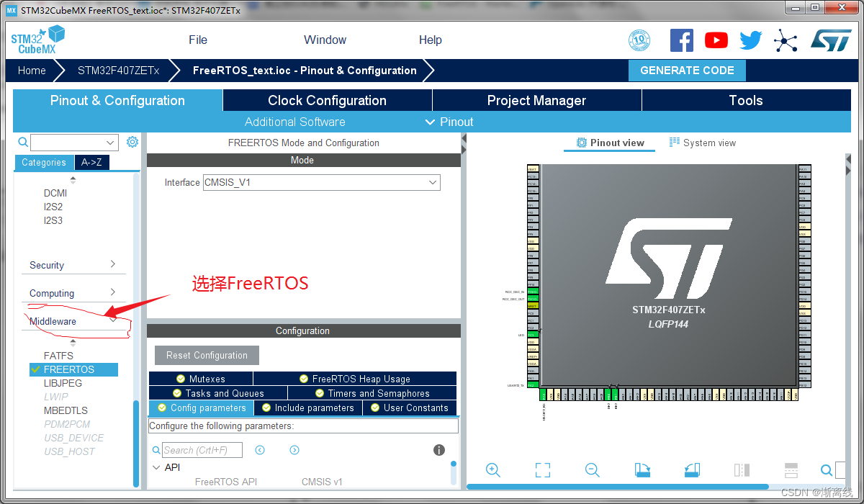This screenshot has height=504, width=864.
Task: Rotate the chip counter-clockwise
Action: pyautogui.click(x=692, y=470)
